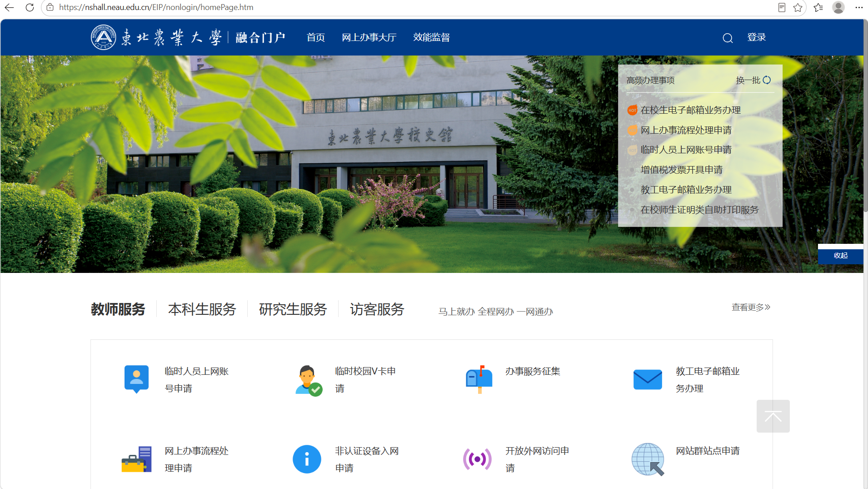The width and height of the screenshot is (868, 489).
Task: Open 在校师生证明类自助打印服务 link
Action: pos(700,210)
